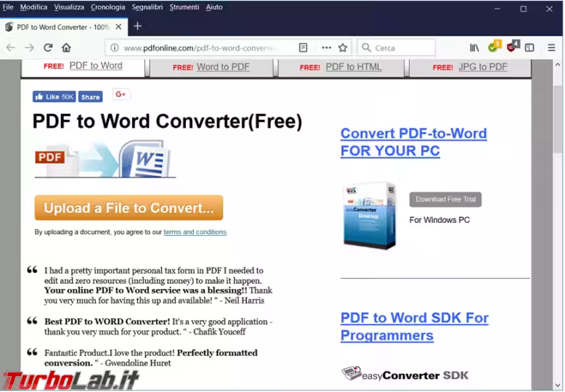
Task: Open the Aiuto menu
Action: click(x=214, y=7)
